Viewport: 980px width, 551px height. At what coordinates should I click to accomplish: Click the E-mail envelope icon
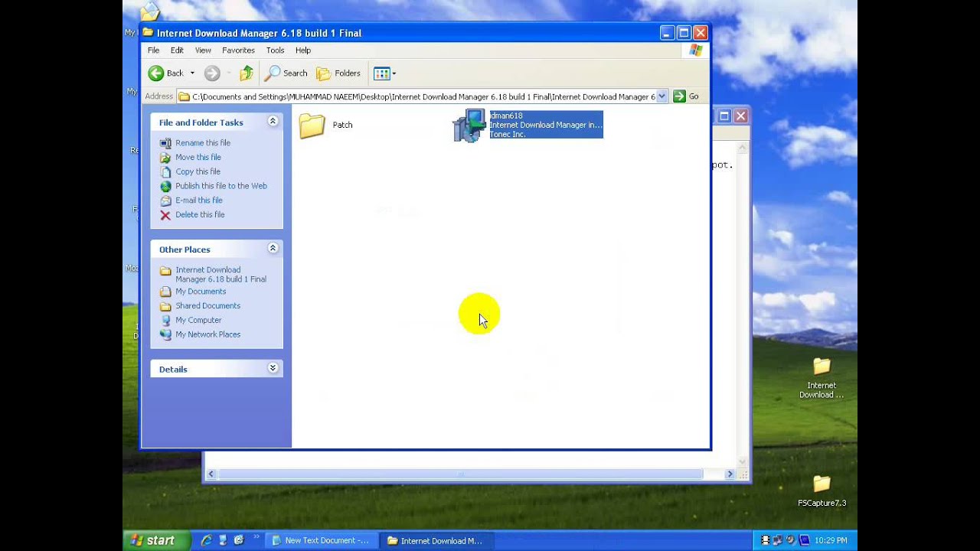[x=165, y=201]
